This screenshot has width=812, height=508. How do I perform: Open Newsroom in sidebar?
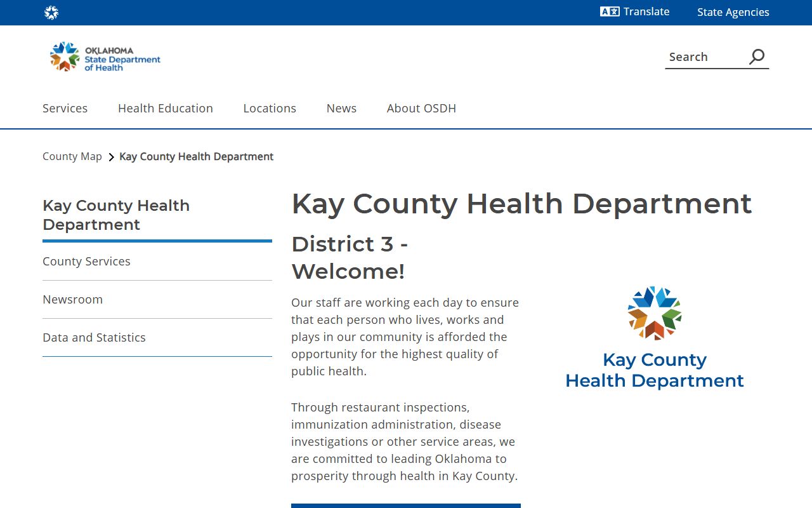point(157,300)
